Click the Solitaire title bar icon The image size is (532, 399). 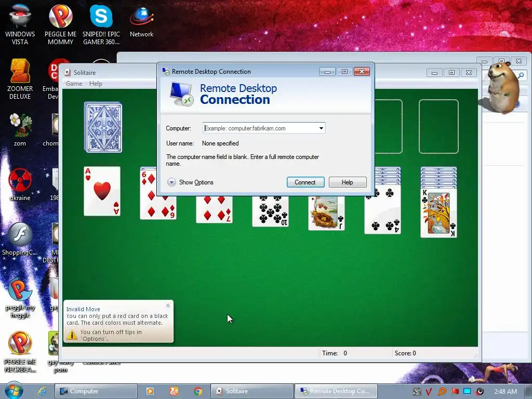(x=68, y=72)
